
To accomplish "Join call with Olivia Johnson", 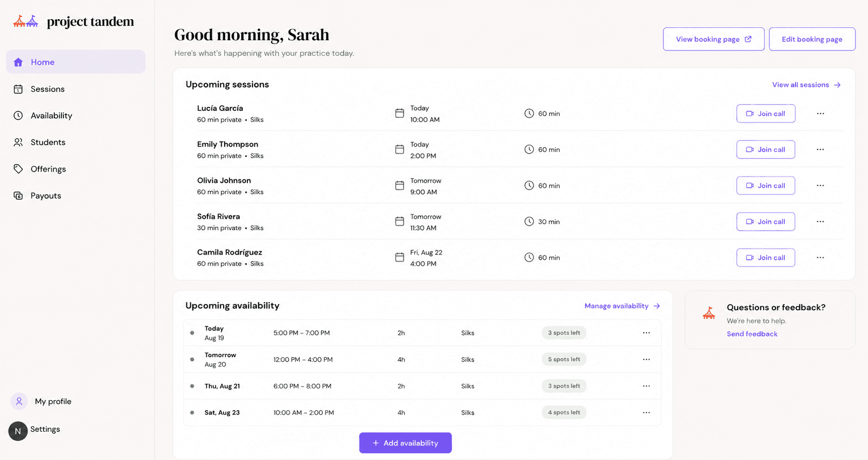I will [x=766, y=185].
